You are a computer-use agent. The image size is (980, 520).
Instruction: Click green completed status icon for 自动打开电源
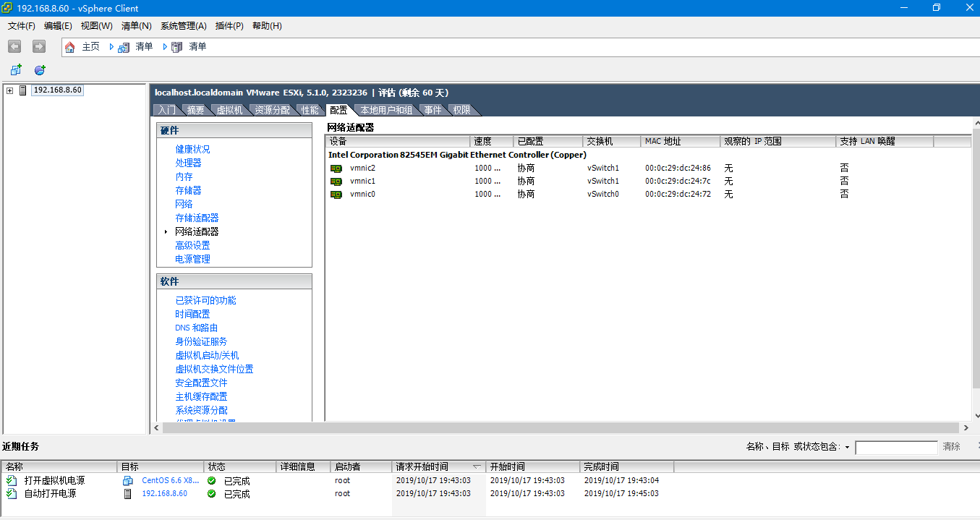(x=211, y=493)
